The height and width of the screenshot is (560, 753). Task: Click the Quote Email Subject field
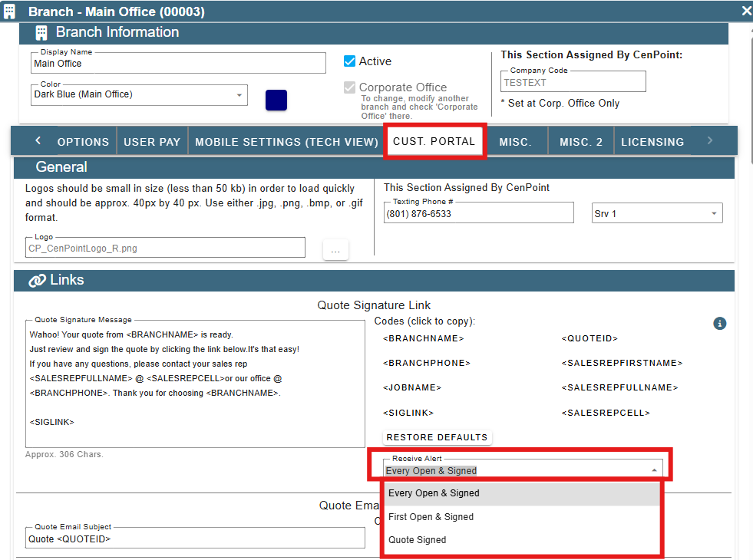pyautogui.click(x=195, y=539)
